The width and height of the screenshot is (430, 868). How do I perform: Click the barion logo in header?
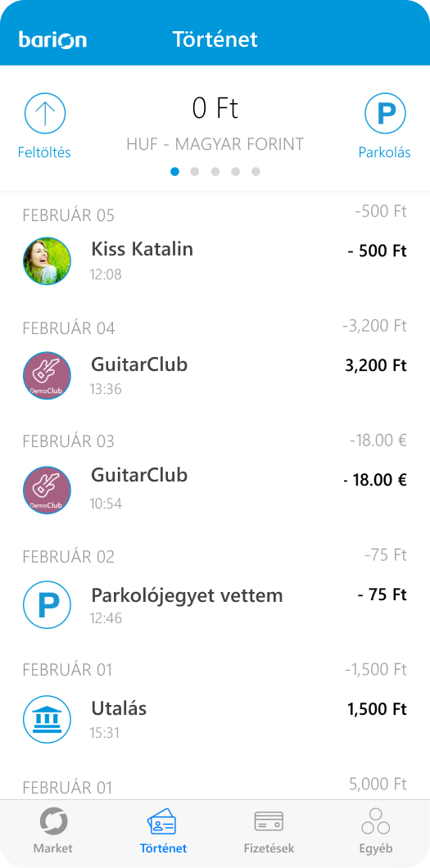tap(52, 40)
